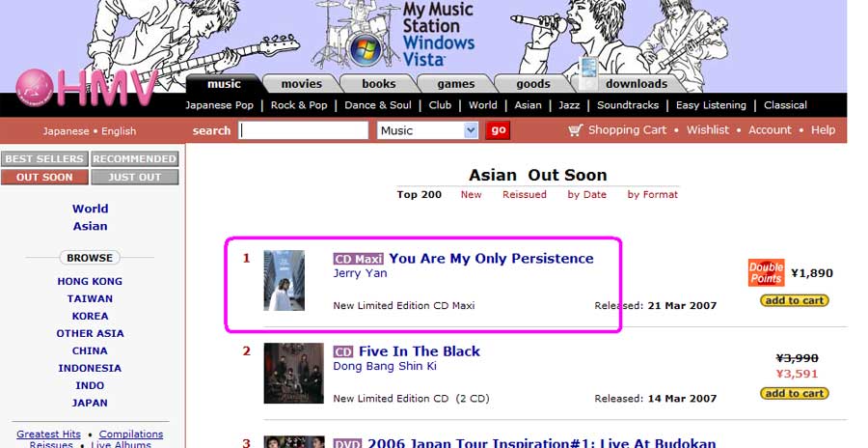
Task: Click the CD badge for Five In The Black
Action: (x=343, y=352)
